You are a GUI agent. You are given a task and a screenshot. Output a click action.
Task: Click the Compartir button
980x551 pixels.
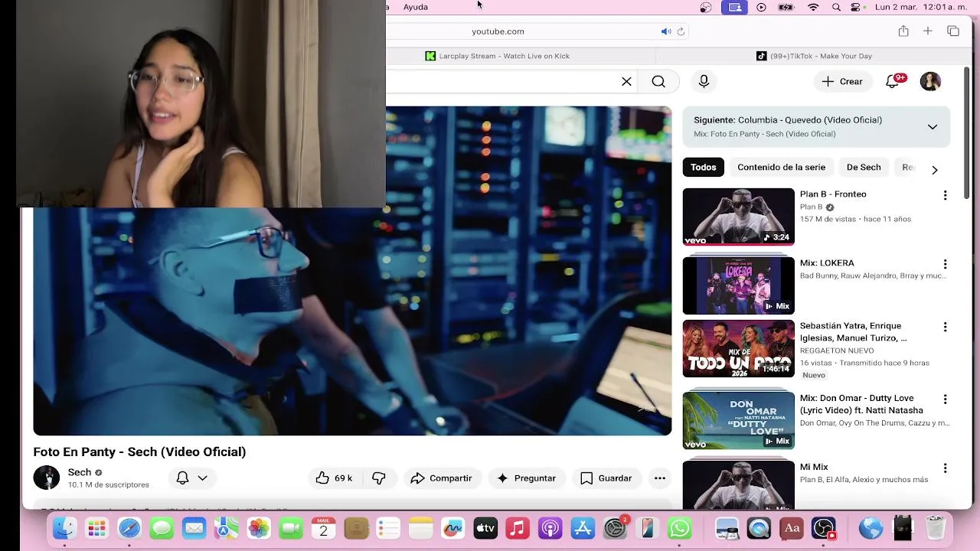click(x=442, y=478)
